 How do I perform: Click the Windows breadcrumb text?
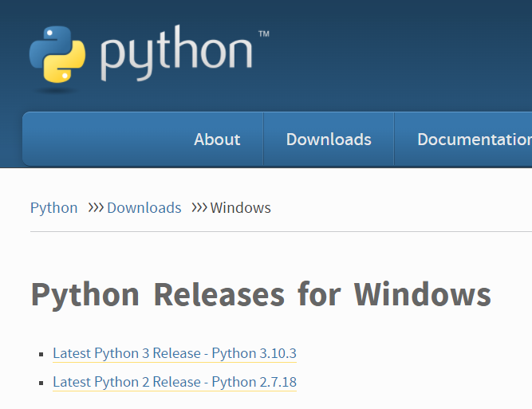tap(241, 207)
